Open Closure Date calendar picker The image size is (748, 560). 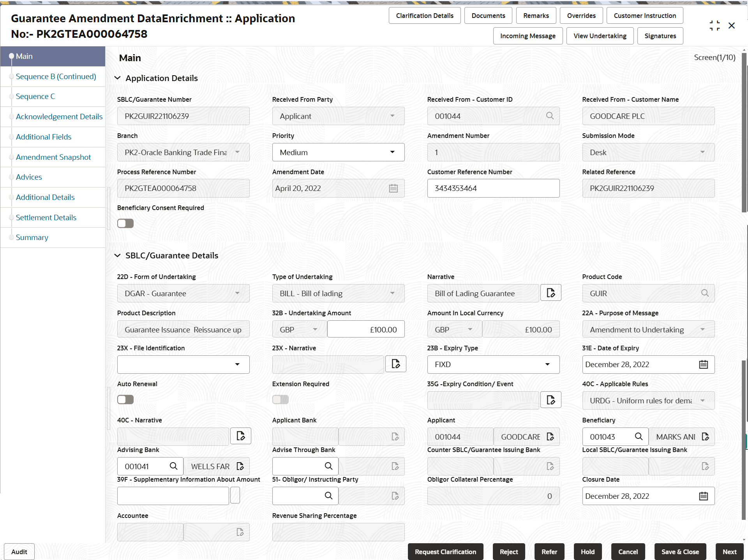tap(703, 496)
